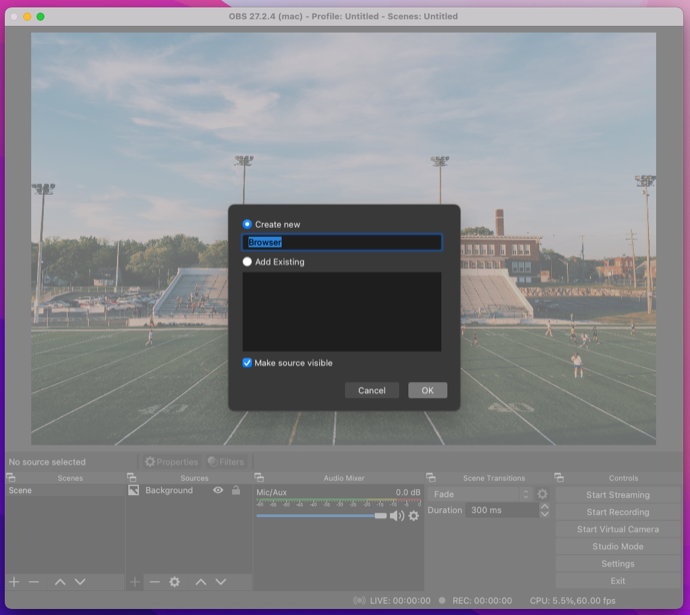The height and width of the screenshot is (615, 690).
Task: Move source up with arrow icon
Action: (201, 582)
